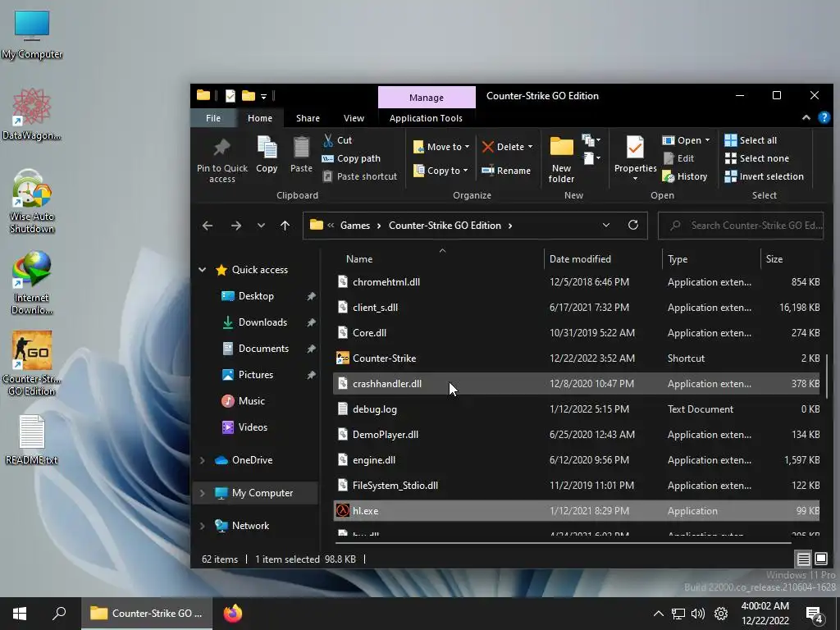Screen dimensions: 840x630
Task: Open recent locations dropdown arrow
Action: 261,226
